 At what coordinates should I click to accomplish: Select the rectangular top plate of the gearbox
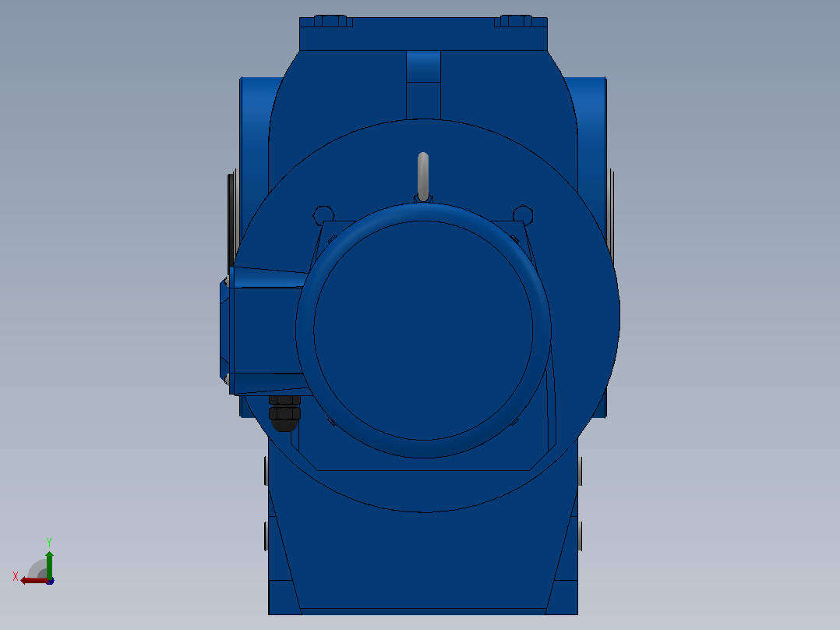(423, 34)
